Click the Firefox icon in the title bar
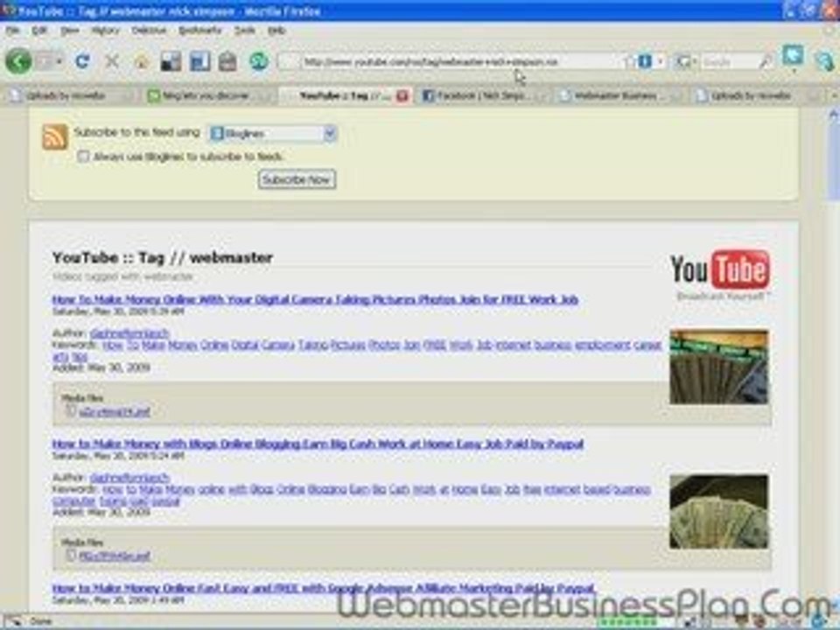 [8, 10]
